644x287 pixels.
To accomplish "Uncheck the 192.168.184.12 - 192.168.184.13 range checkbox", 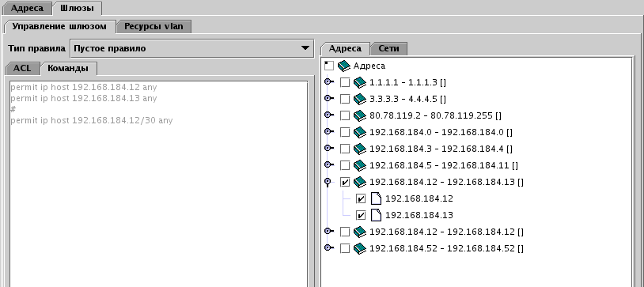I will pos(345,182).
